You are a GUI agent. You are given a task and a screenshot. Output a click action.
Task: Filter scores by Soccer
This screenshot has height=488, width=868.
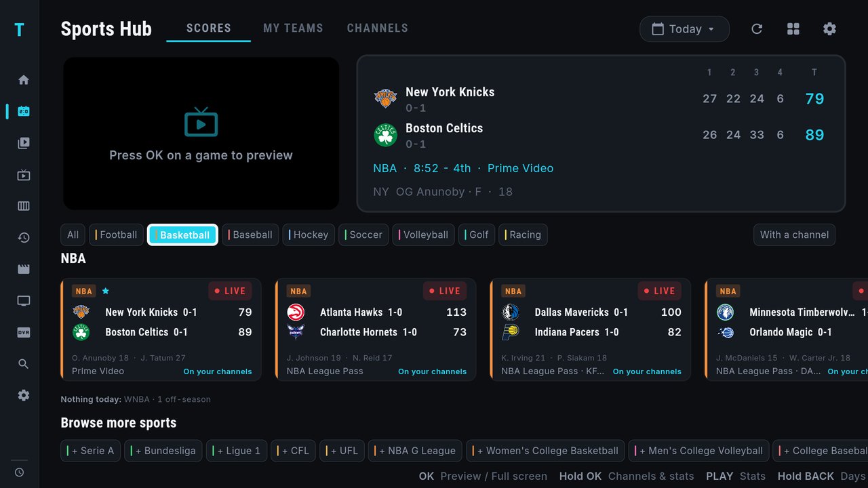tap(363, 235)
